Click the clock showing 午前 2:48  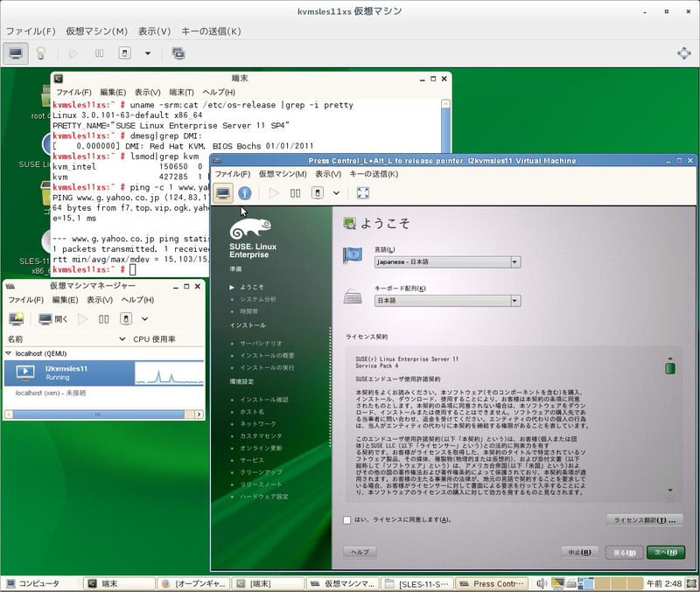point(664,583)
